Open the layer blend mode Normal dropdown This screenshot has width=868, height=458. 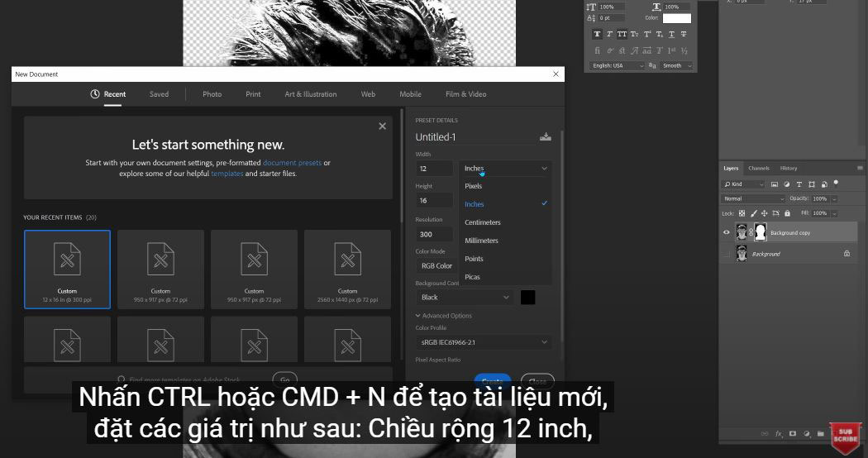point(754,199)
